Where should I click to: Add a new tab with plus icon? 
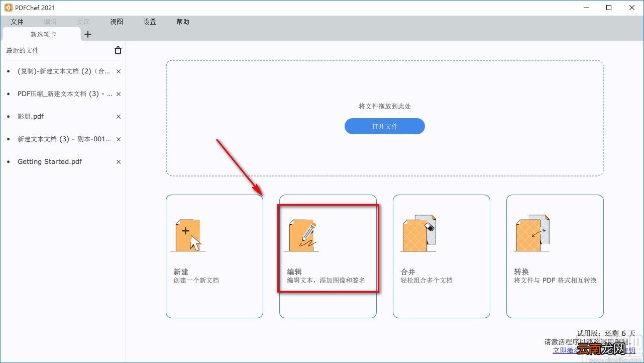click(88, 34)
